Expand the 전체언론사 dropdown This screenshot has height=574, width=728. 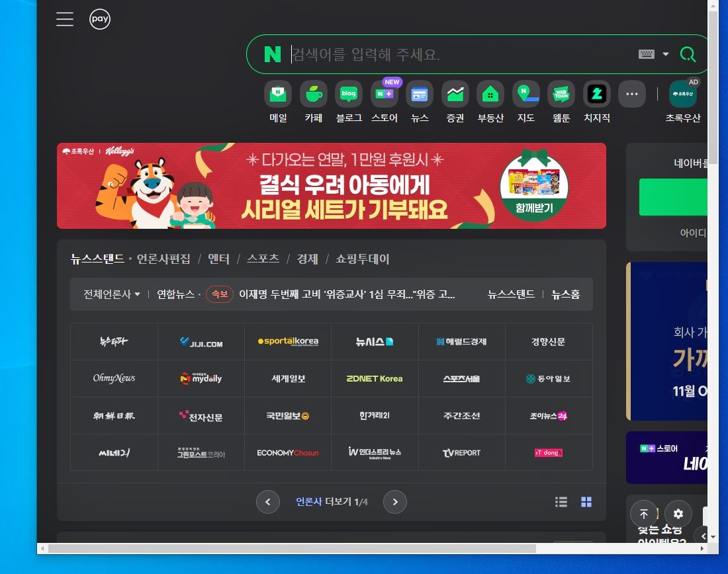[112, 294]
